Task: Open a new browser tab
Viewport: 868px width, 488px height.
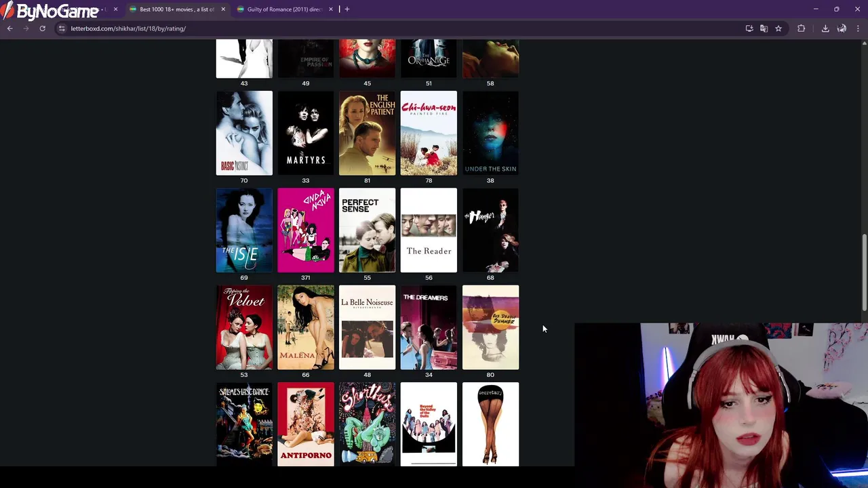Action: tap(347, 9)
